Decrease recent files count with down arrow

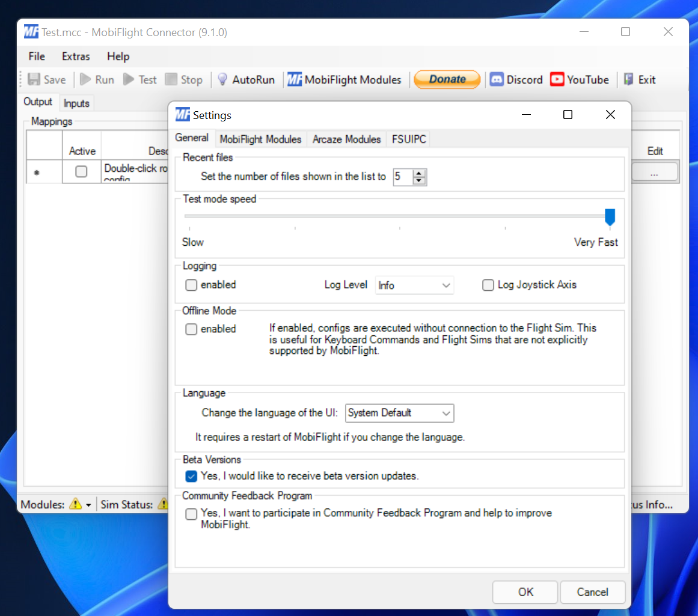419,180
